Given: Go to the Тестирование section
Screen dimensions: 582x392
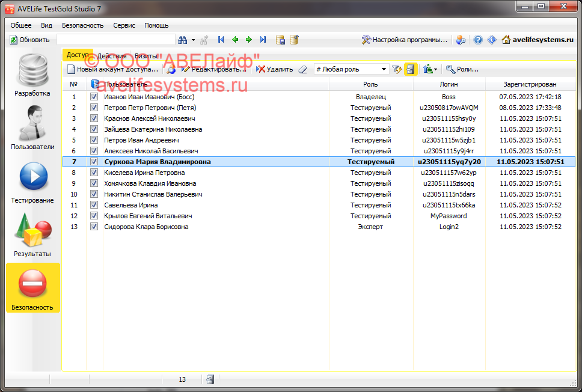Looking at the screenshot, I should pyautogui.click(x=32, y=182).
